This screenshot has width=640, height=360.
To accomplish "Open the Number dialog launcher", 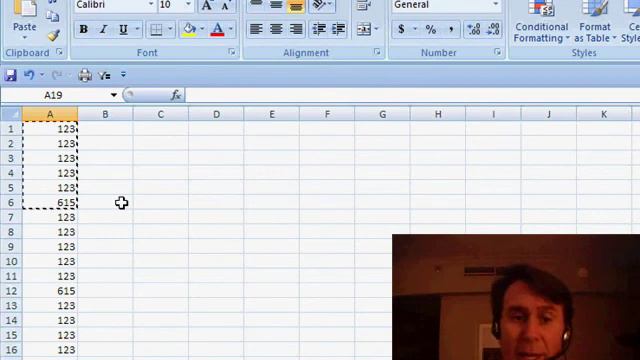I will 498,52.
